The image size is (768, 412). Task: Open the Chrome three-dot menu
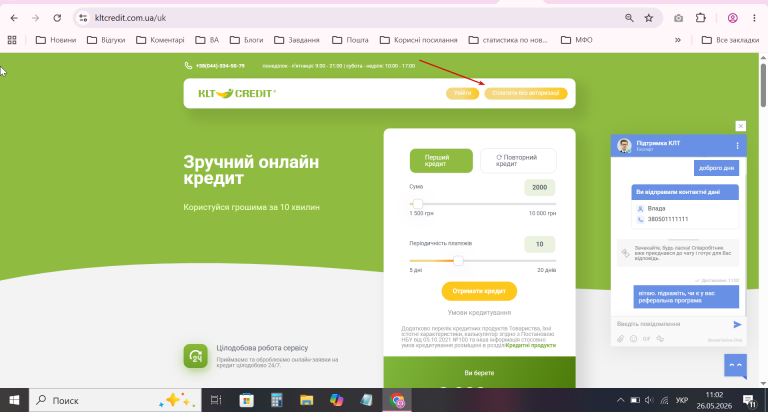click(754, 18)
